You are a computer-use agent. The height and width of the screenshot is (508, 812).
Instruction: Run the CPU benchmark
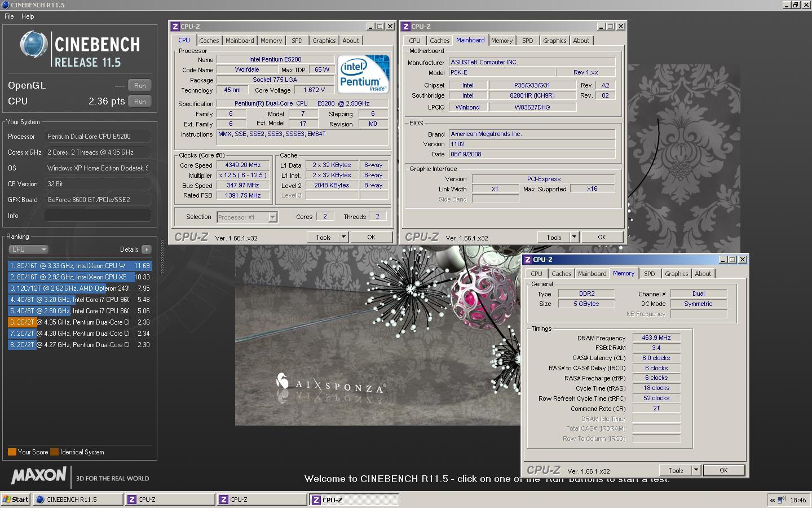tap(140, 102)
